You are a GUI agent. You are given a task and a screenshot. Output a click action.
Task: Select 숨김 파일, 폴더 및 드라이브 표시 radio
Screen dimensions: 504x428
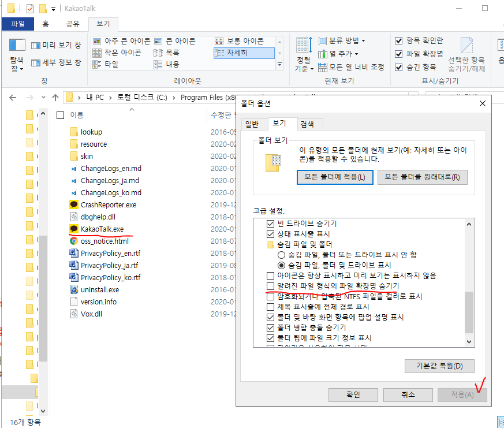(x=281, y=265)
